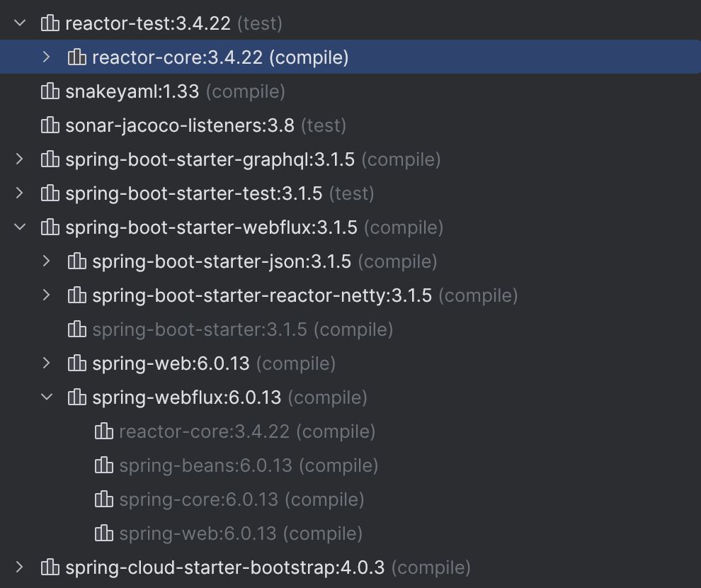Image resolution: width=701 pixels, height=588 pixels.
Task: Click the library icon of spring-boot-starter-test
Action: (50, 193)
